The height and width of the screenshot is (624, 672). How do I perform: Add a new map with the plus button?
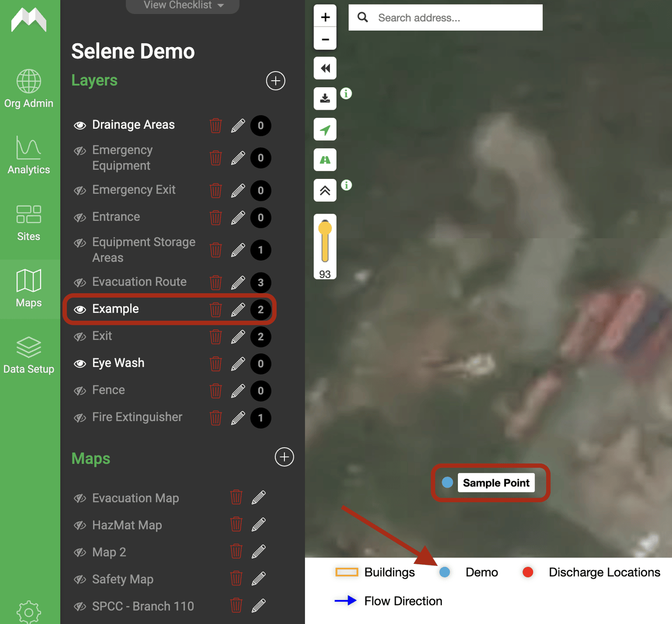pos(284,457)
